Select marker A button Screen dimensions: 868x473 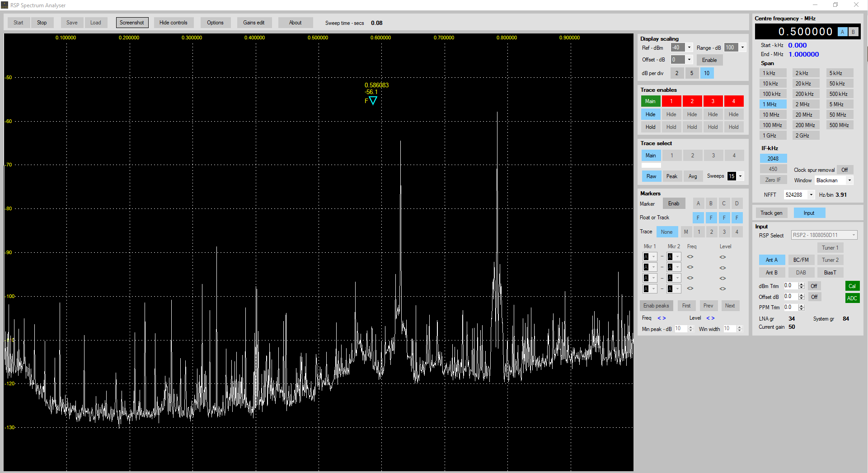[698, 203]
